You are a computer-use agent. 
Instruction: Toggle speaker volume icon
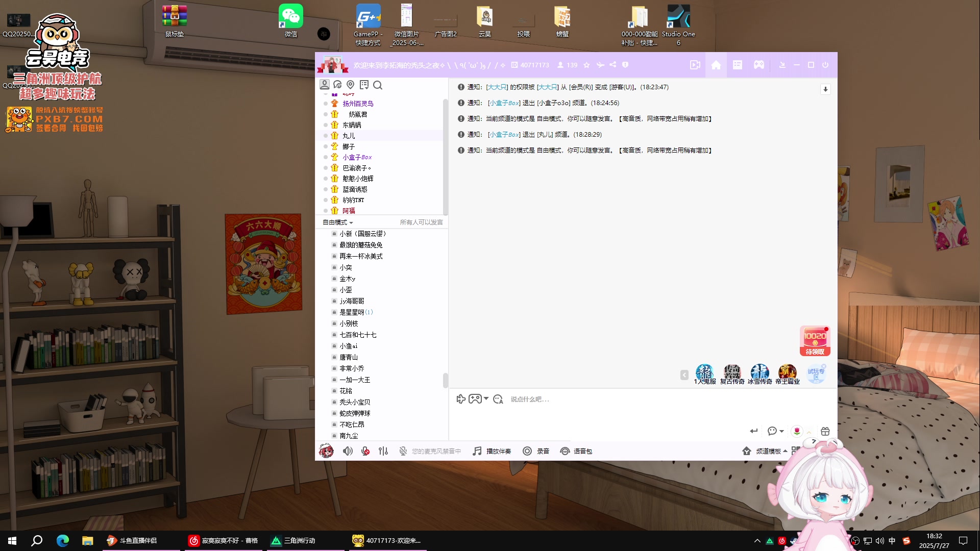coord(348,451)
